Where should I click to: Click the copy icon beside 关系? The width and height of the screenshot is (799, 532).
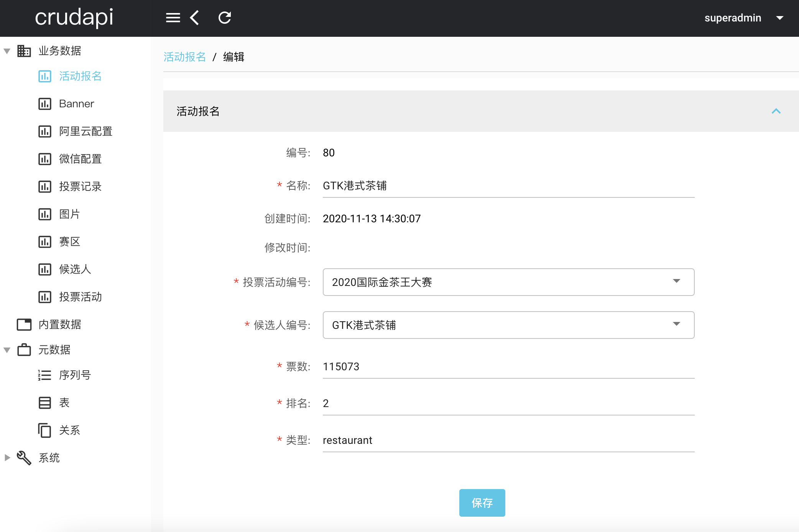(x=45, y=430)
